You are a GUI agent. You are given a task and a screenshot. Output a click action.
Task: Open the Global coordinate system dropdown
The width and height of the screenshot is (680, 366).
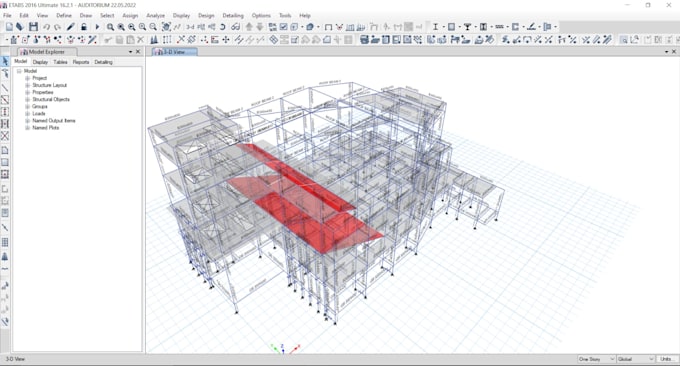coord(635,359)
